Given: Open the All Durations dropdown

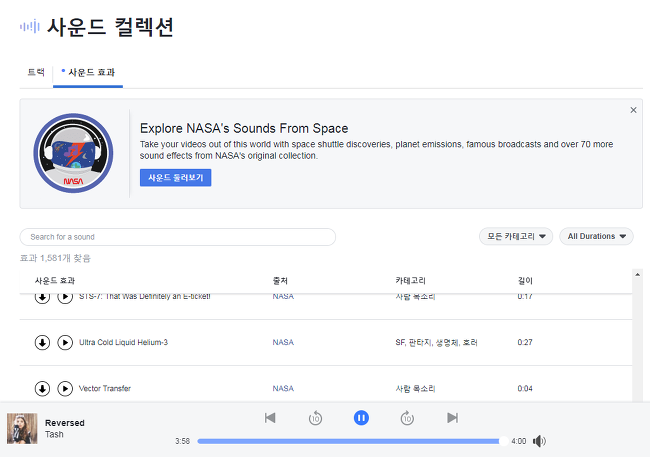Looking at the screenshot, I should coord(596,236).
